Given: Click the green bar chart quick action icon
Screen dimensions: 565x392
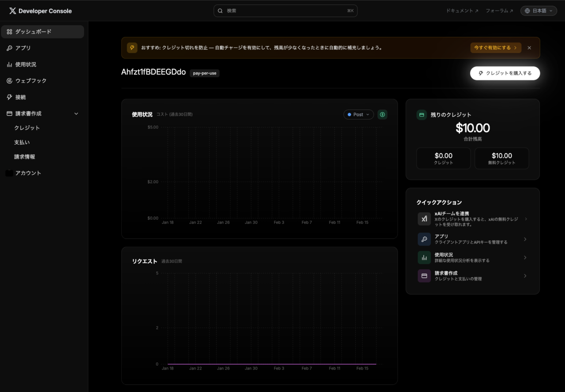Looking at the screenshot, I should coord(424,257).
